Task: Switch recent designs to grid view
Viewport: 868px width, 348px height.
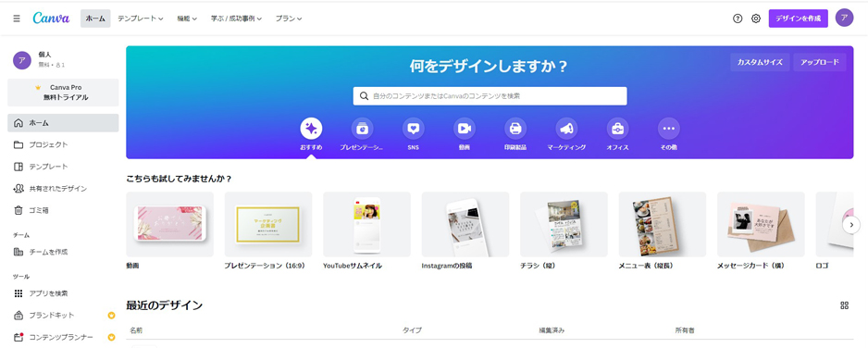Action: point(844,305)
